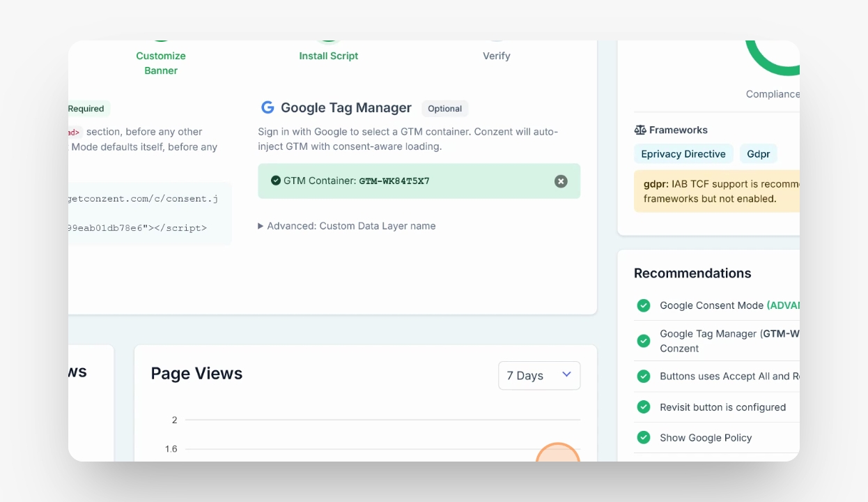This screenshot has height=502, width=868.
Task: Click the check icon for Google Consent Mode
Action: [x=644, y=305]
